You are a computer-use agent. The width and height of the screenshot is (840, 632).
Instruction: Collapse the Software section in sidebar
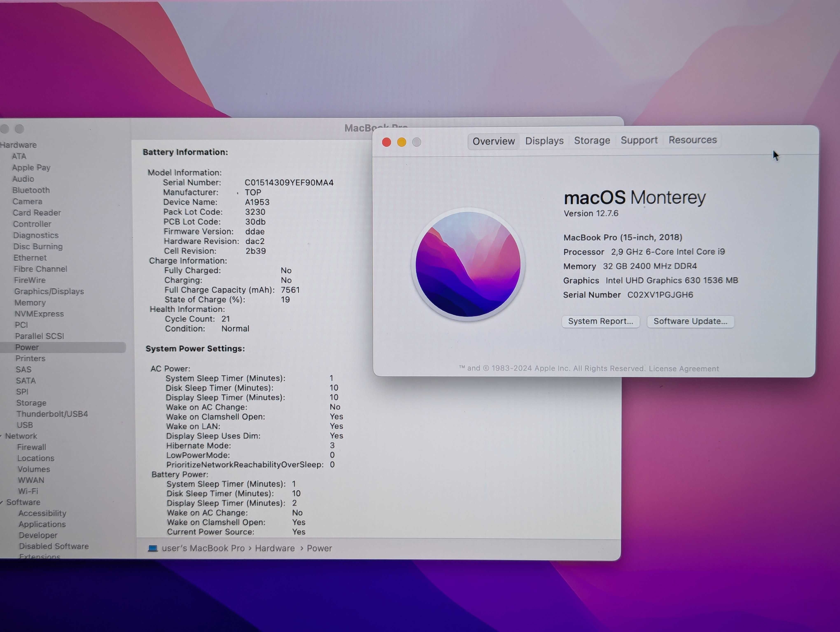(x=1, y=502)
